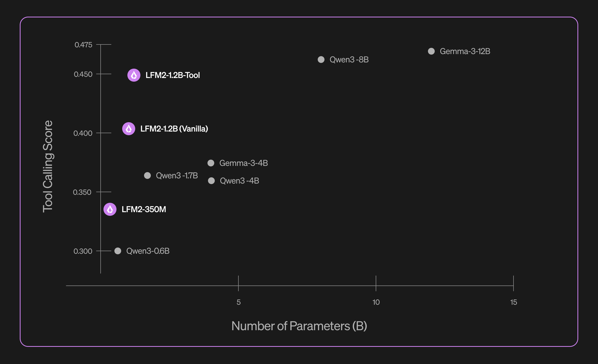This screenshot has height=364, width=598.
Task: Click the 15 x-axis tick label
Action: point(513,302)
